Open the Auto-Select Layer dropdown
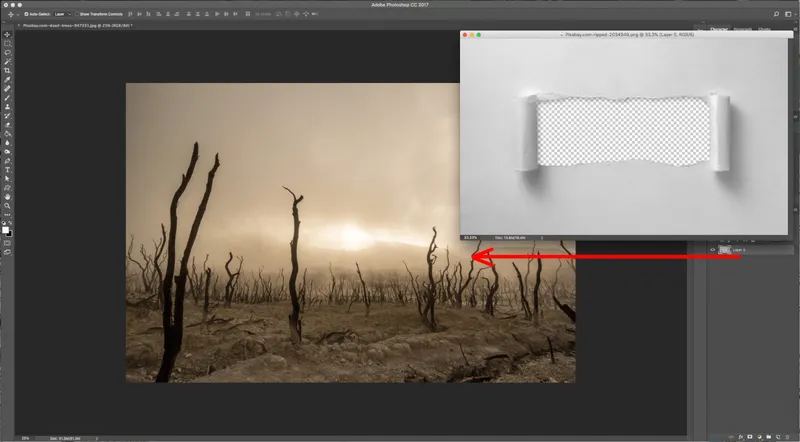 (x=62, y=14)
